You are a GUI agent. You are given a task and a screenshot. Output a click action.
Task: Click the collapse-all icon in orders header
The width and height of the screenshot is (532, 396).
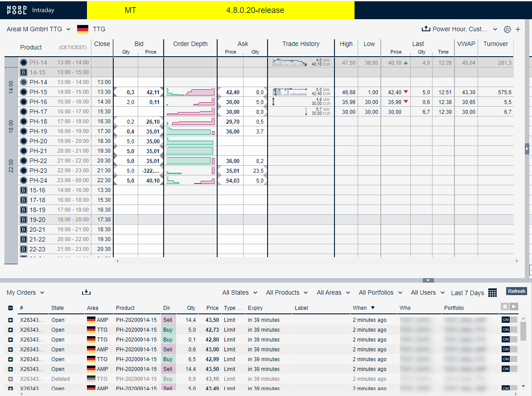pyautogui.click(x=11, y=308)
